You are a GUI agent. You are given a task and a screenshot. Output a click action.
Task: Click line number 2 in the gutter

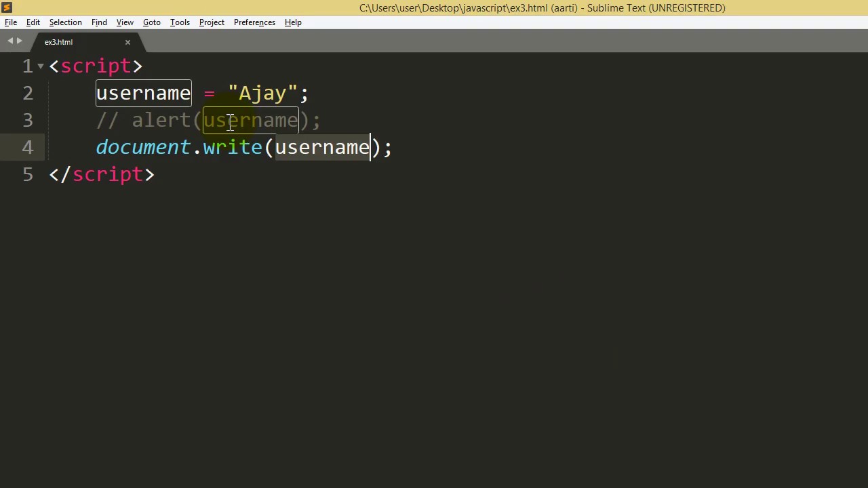28,93
